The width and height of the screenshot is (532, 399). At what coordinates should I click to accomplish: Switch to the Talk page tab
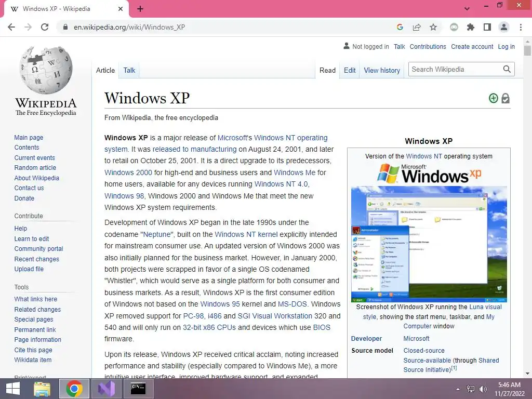click(129, 70)
